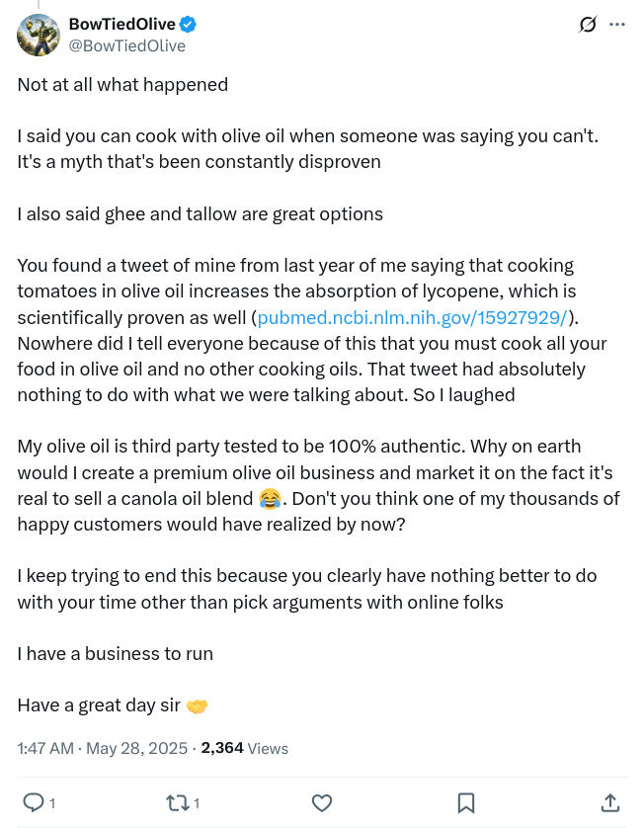Open the 2,364 Views analytics
644x828 pixels.
point(244,748)
